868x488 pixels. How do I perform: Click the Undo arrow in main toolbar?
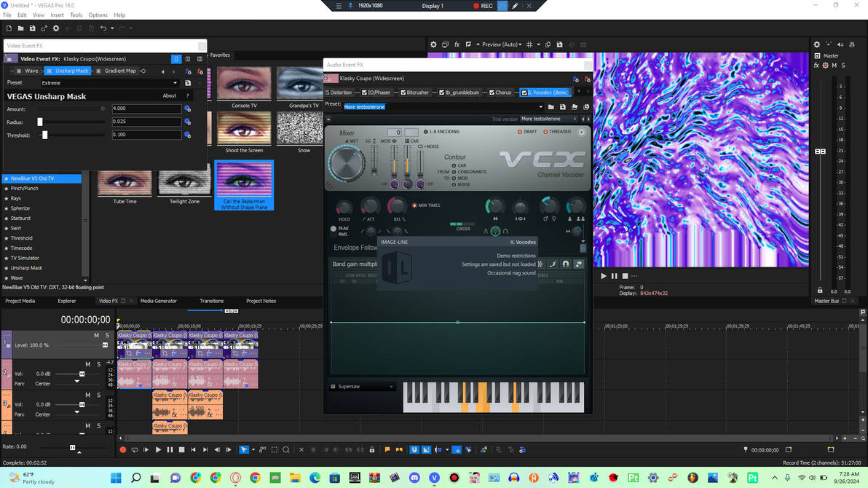(x=103, y=28)
